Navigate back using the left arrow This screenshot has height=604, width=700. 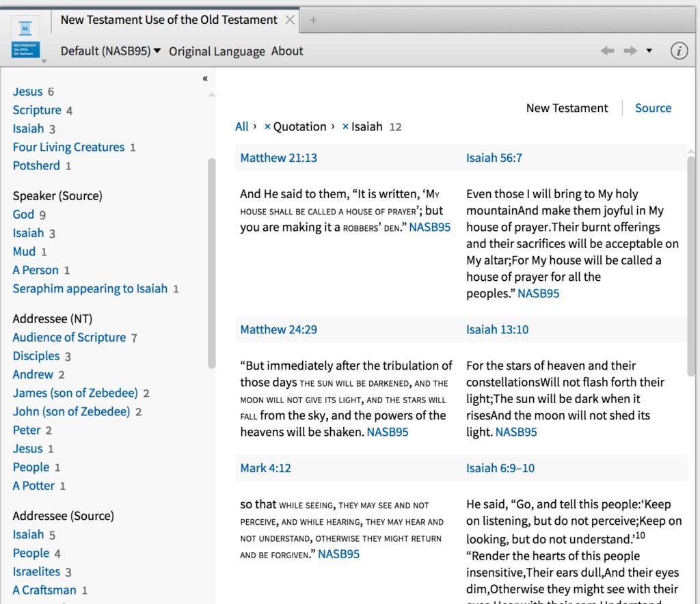pos(607,50)
